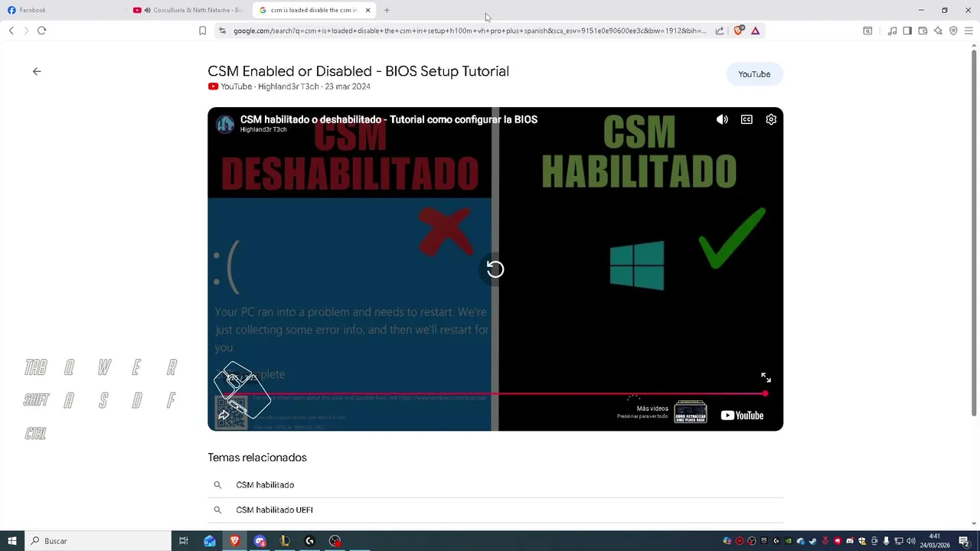Image resolution: width=980 pixels, height=551 pixels.
Task: Switch to the Cosculluela & Natti Natasha tab
Action: coord(188,10)
